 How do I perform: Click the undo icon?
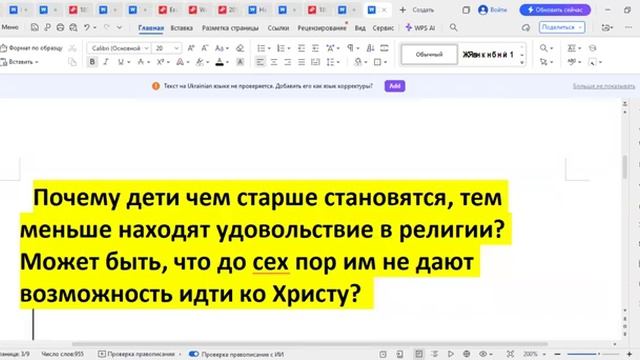pyautogui.click(x=87, y=27)
